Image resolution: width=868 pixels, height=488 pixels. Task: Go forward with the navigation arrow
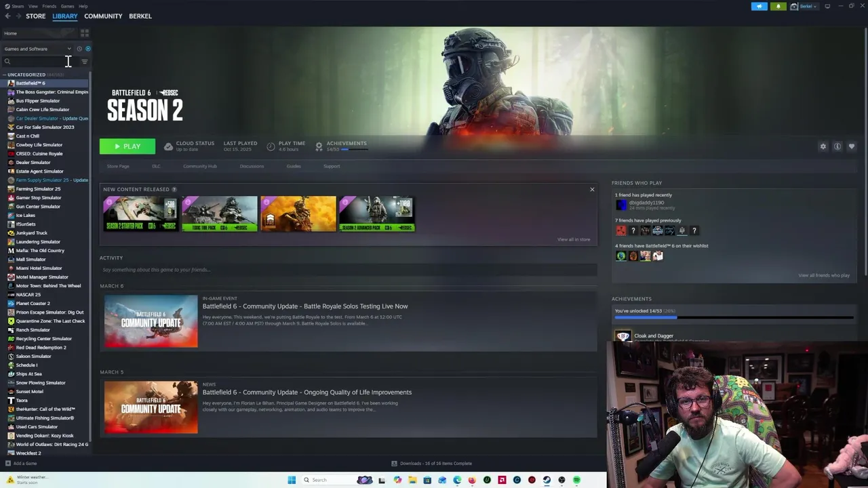(18, 16)
